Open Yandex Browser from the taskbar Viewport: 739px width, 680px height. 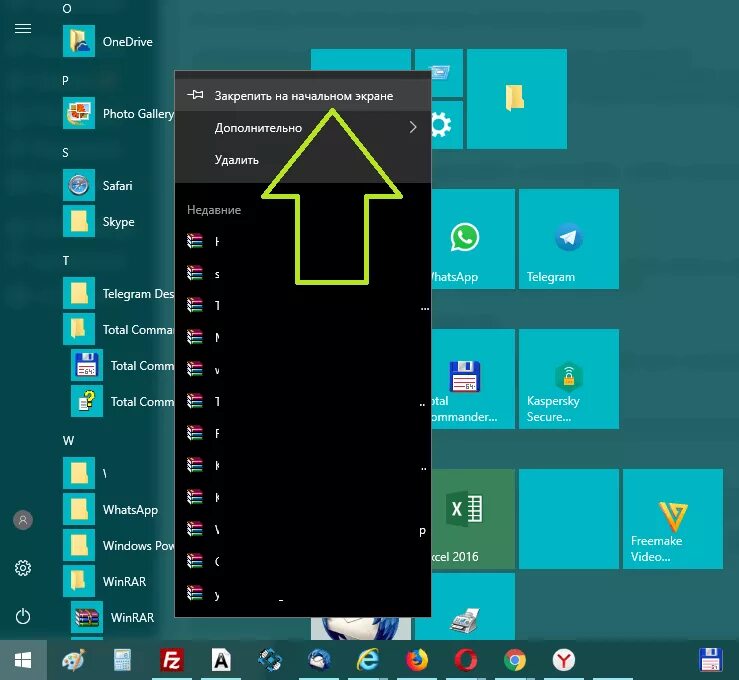(x=564, y=660)
